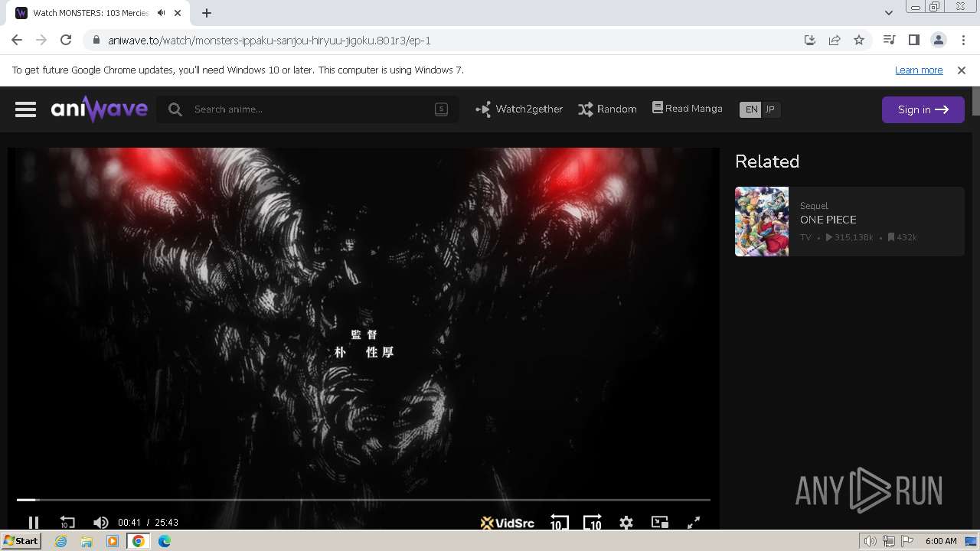Skip backward 10 seconds icon near settings

559,522
